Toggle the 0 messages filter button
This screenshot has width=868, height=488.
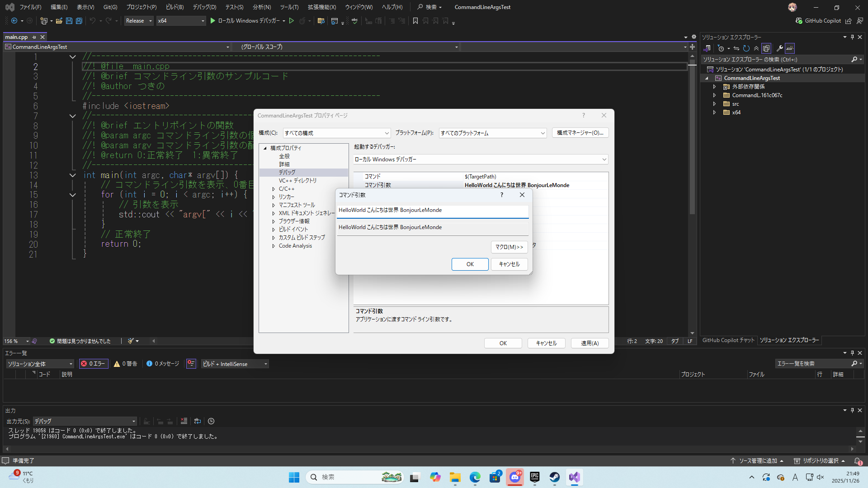pos(163,364)
